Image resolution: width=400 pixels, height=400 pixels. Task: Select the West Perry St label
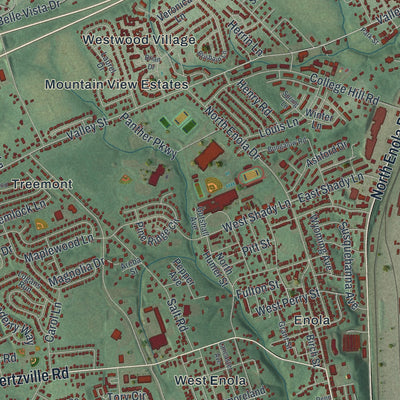[x=287, y=302]
